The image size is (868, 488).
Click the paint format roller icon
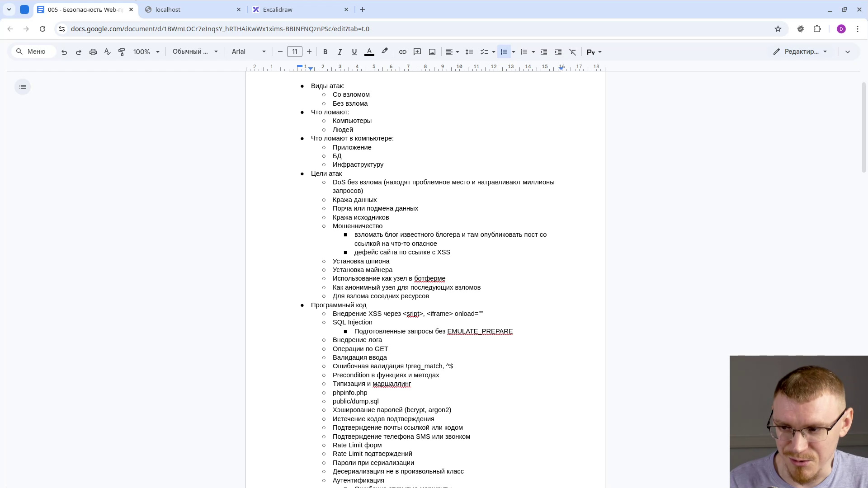[x=122, y=52]
